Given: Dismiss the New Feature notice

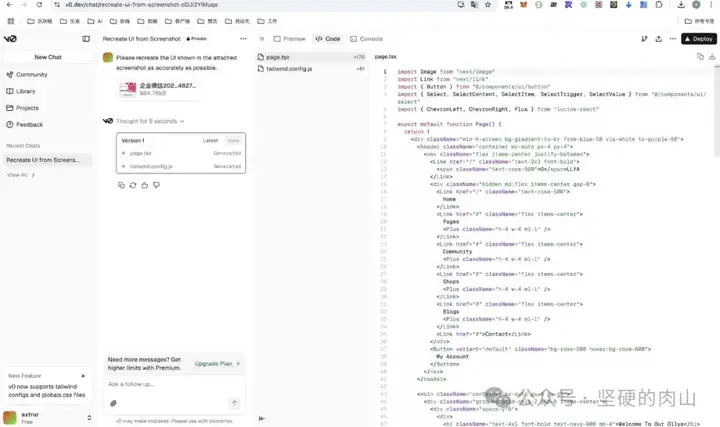Looking at the screenshot, I should pyautogui.click(x=83, y=376).
